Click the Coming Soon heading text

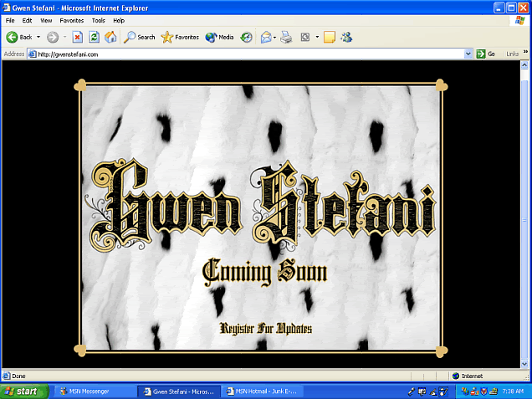tap(265, 271)
